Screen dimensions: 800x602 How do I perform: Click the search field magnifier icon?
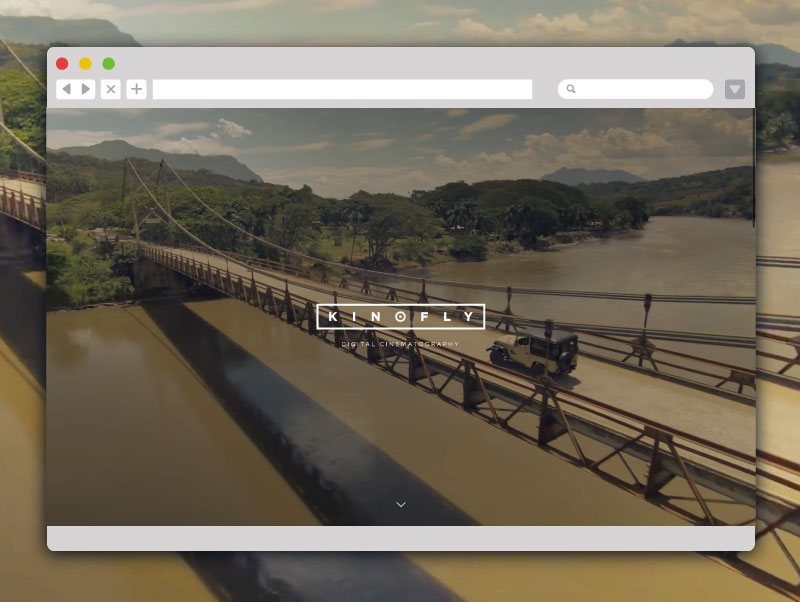571,89
